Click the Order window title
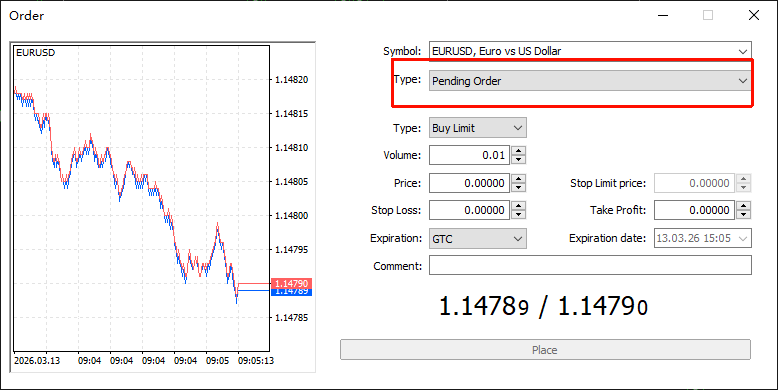 27,15
